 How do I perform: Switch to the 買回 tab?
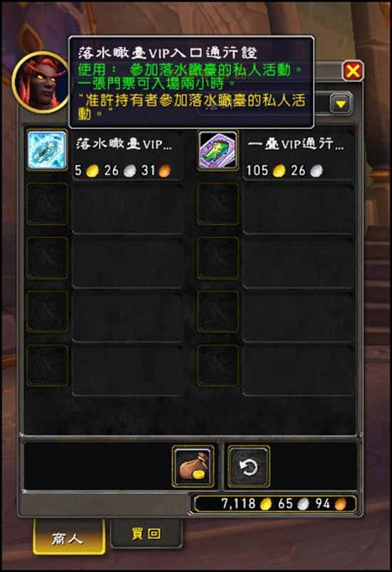tap(146, 533)
